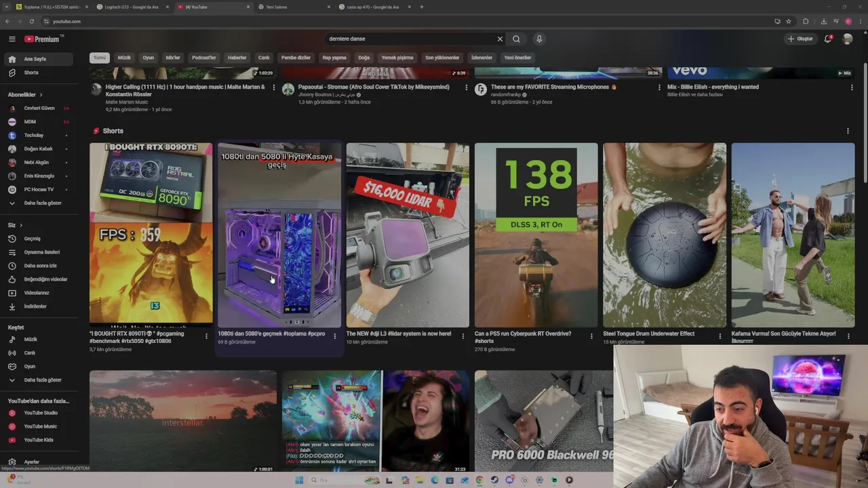Open Oynatma listeleri playlists

tap(39, 252)
